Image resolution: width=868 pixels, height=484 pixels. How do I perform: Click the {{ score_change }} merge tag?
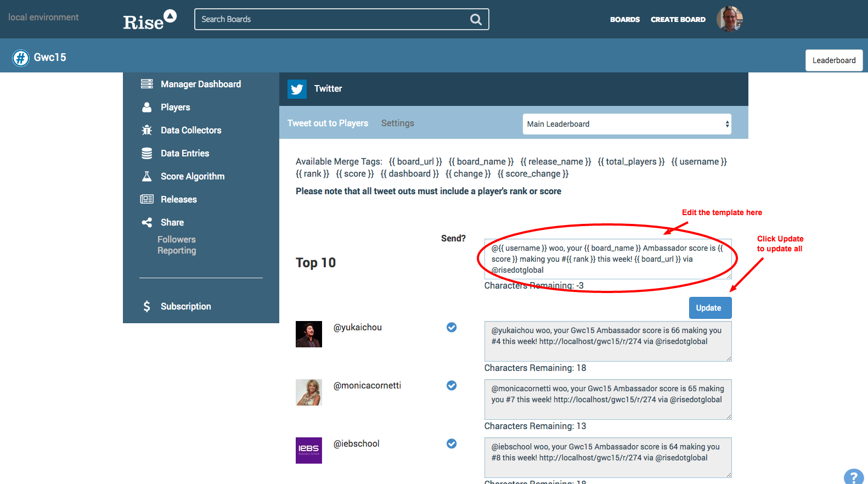(533, 173)
